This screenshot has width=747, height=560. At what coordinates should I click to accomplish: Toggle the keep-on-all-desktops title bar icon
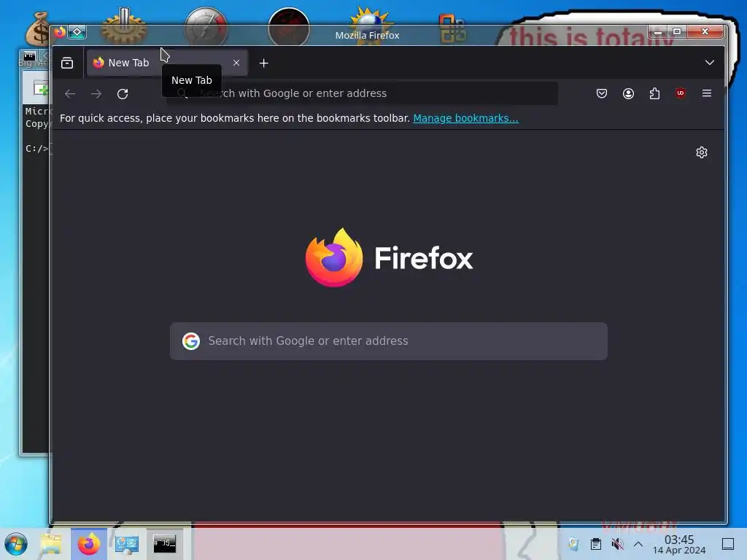[77, 32]
